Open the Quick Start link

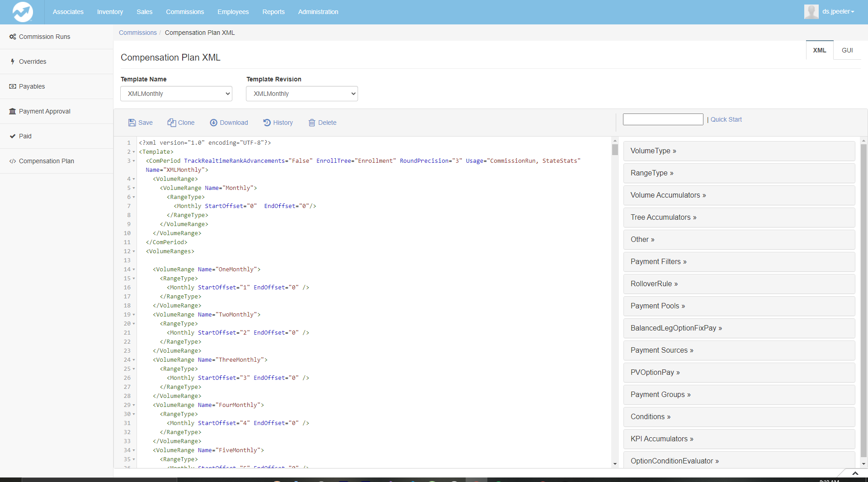tap(726, 119)
